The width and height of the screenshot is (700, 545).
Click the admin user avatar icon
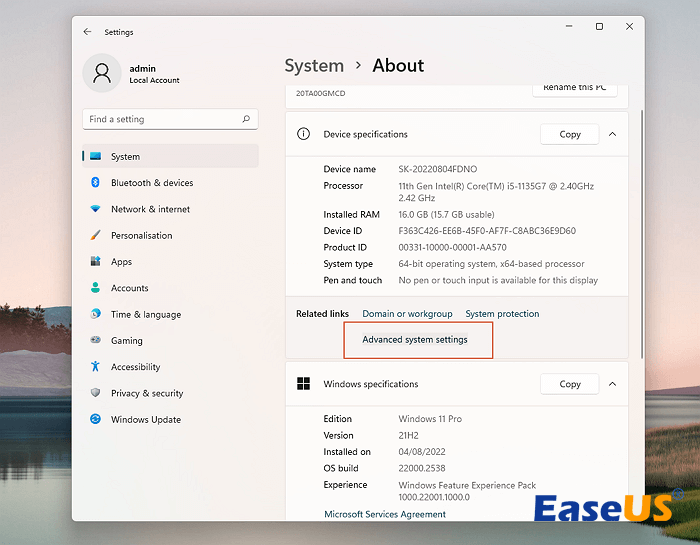[x=101, y=71]
